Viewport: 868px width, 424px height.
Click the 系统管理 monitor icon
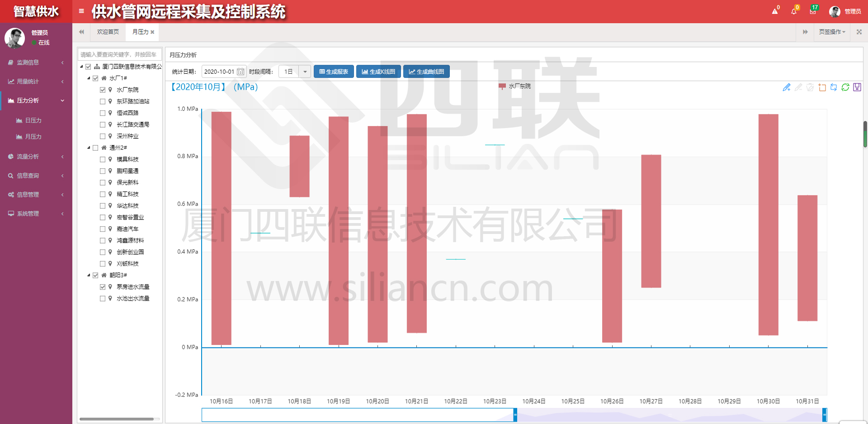(x=11, y=214)
